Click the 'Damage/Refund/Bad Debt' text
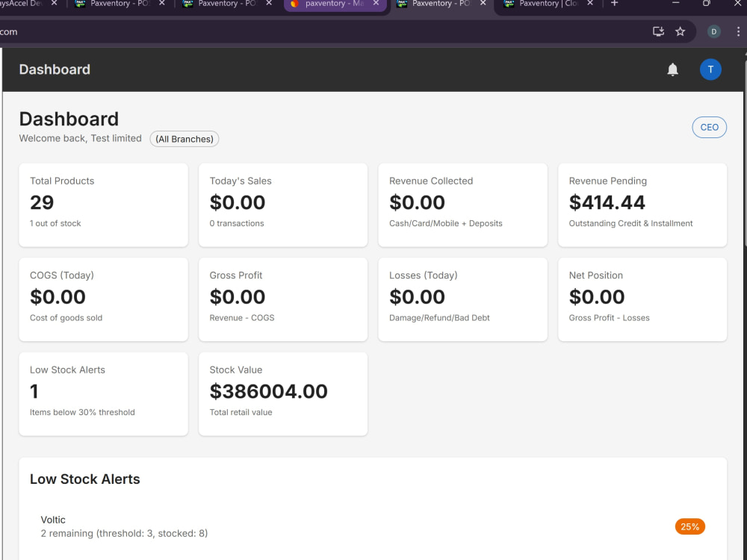This screenshot has height=560, width=747. coord(439,317)
